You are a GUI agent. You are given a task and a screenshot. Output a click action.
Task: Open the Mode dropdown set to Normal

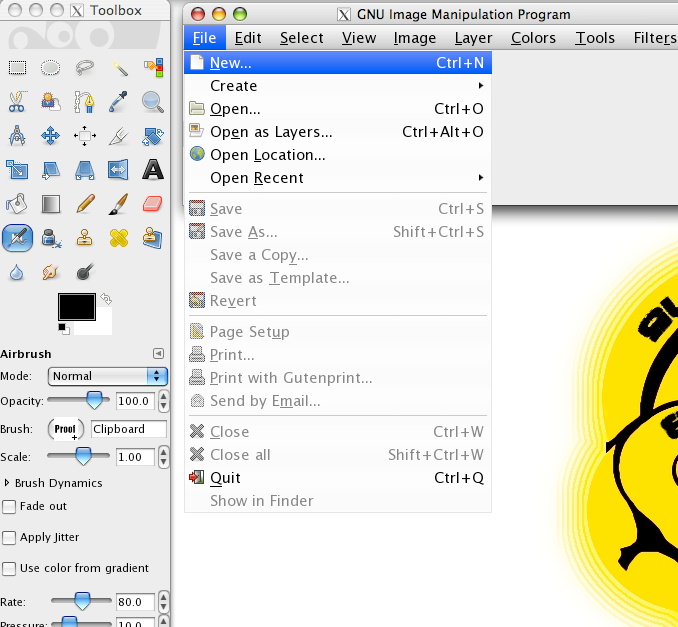click(108, 376)
